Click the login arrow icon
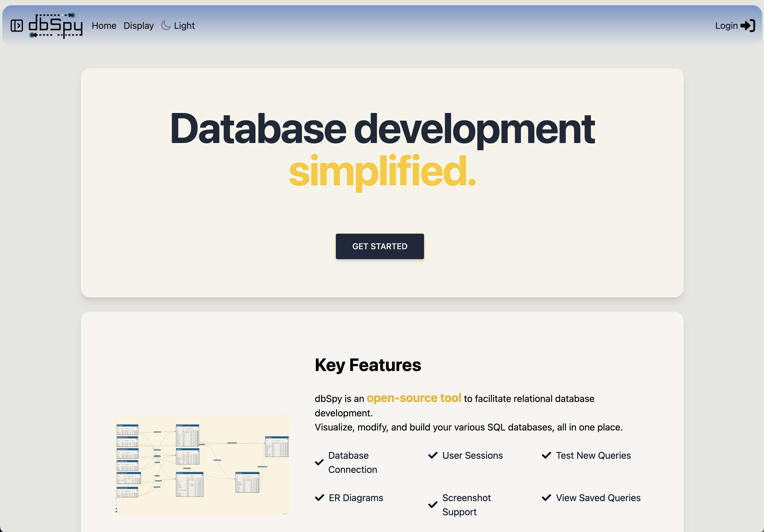The width and height of the screenshot is (764, 532). pyautogui.click(x=748, y=26)
